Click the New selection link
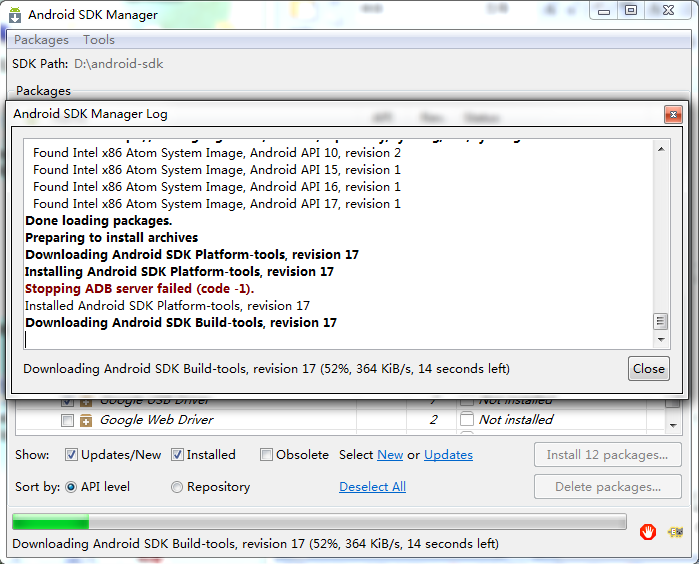 tap(390, 455)
